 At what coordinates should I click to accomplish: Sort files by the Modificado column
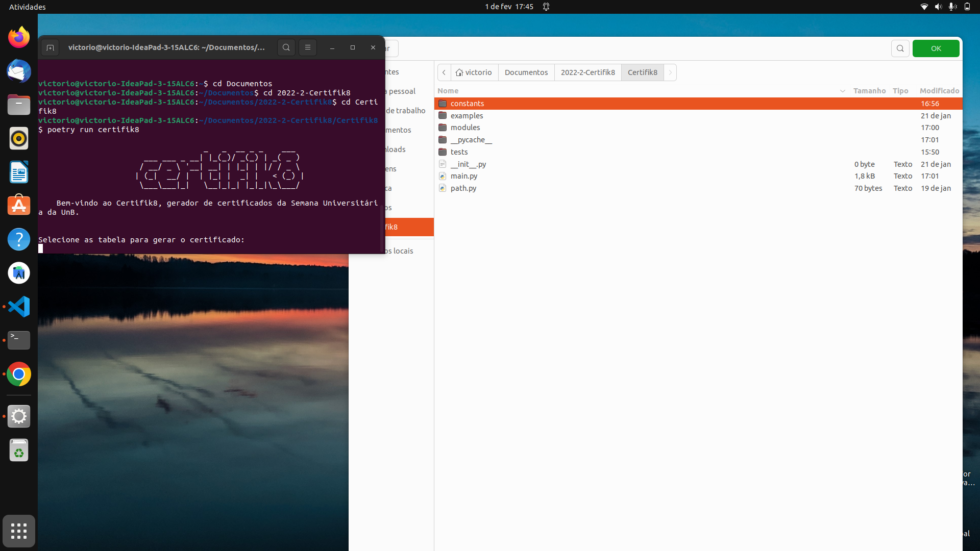940,91
